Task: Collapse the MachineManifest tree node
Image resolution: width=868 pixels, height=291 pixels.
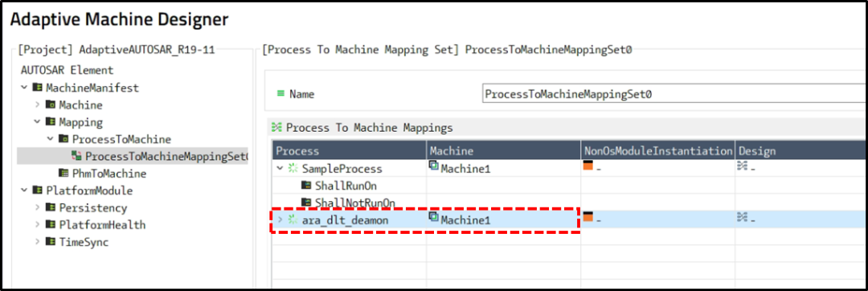Action: tap(24, 88)
